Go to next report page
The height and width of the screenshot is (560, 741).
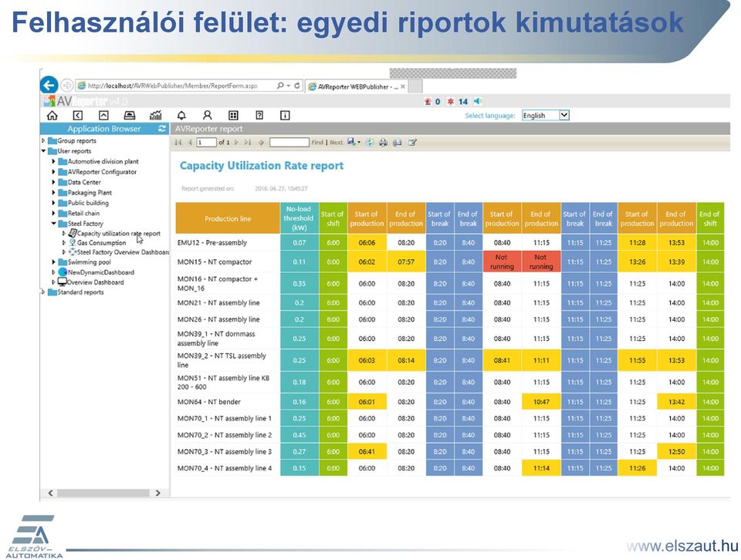[236, 142]
